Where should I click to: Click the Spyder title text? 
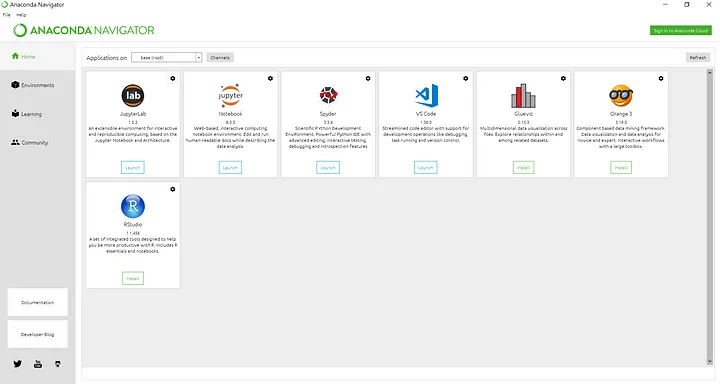[328, 114]
